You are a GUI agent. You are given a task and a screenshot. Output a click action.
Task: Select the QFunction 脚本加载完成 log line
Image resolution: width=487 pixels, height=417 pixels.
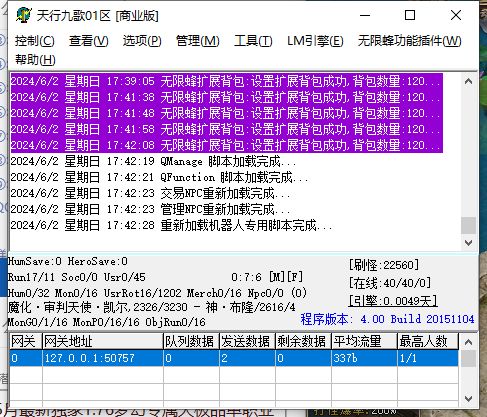(159, 177)
